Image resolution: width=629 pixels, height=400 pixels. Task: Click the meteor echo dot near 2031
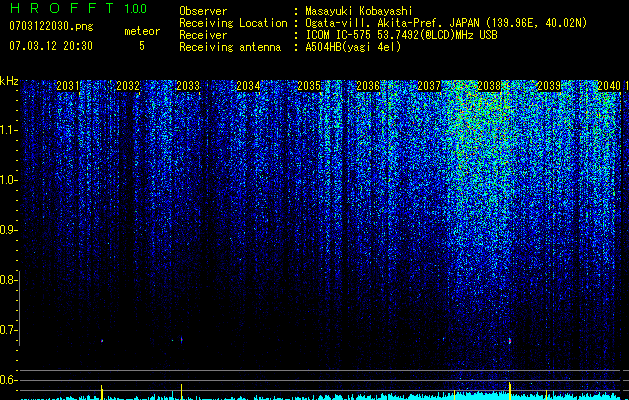pos(102,341)
